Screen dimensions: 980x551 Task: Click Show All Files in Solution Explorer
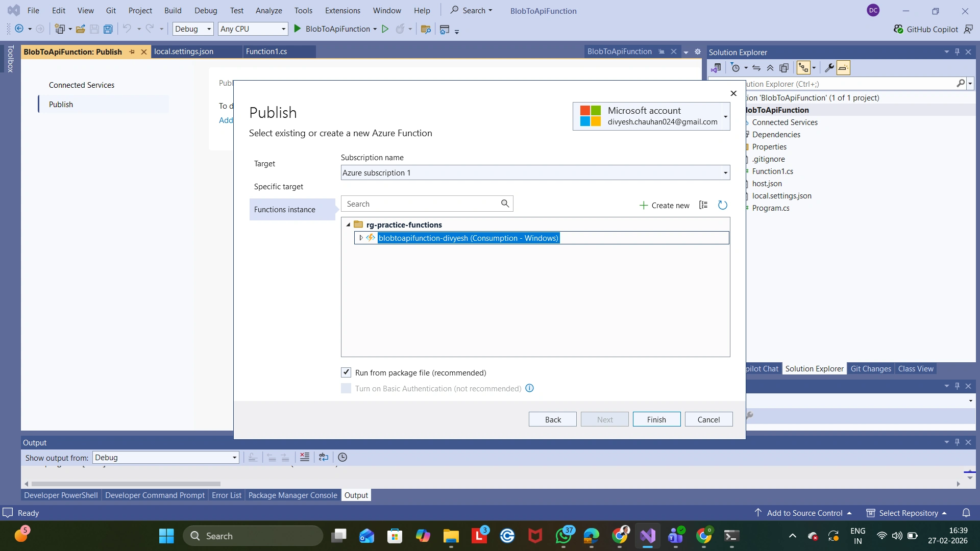[x=784, y=68]
